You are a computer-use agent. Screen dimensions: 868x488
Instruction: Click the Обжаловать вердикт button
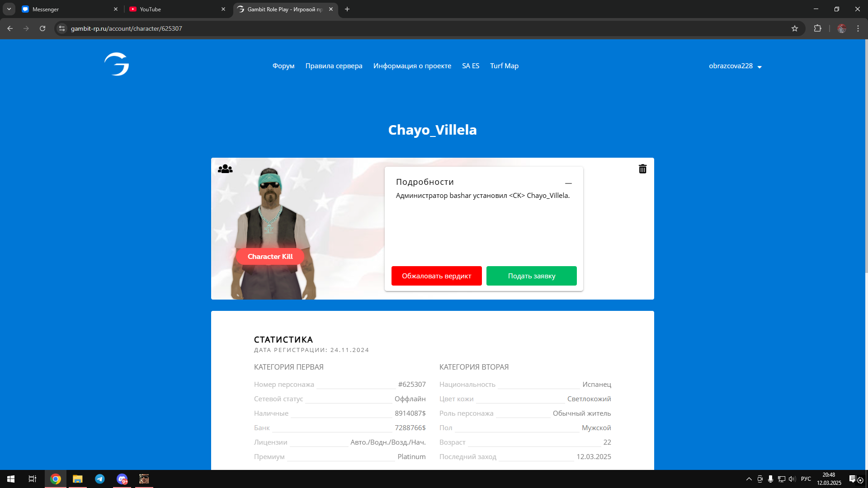pyautogui.click(x=436, y=276)
